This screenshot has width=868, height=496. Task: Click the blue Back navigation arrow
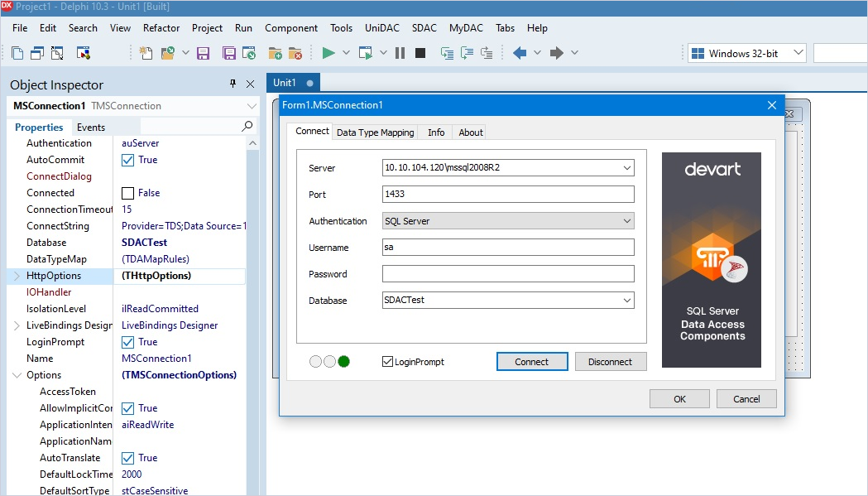[x=520, y=53]
